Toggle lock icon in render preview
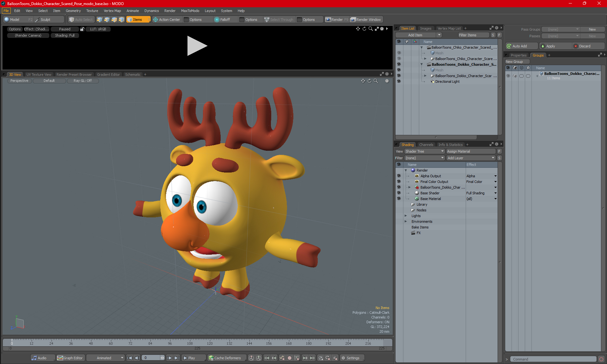 point(82,29)
